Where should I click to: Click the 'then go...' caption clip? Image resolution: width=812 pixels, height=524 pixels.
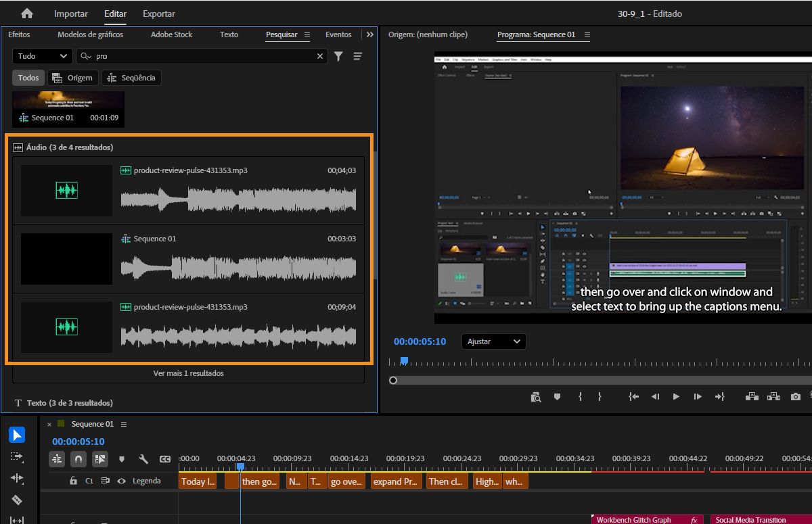pos(260,481)
